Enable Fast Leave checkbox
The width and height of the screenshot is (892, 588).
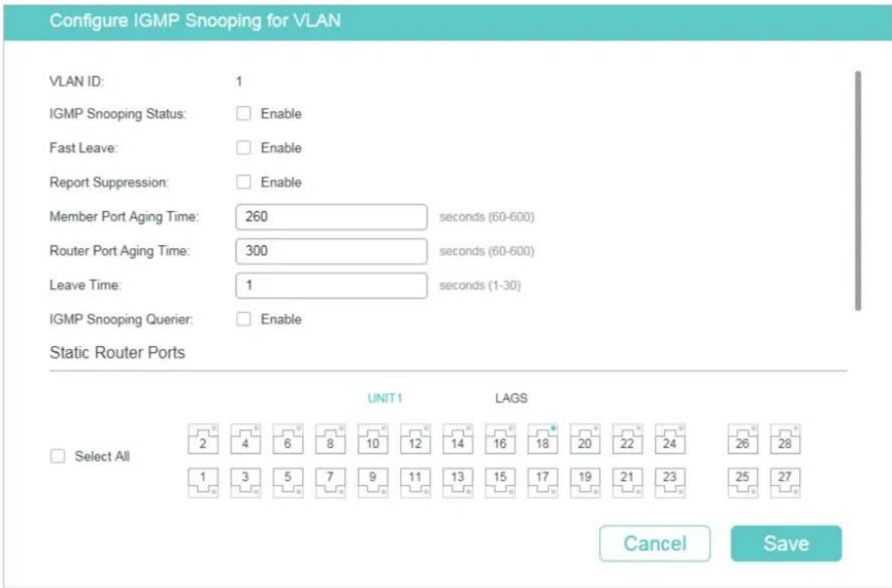[x=244, y=148]
